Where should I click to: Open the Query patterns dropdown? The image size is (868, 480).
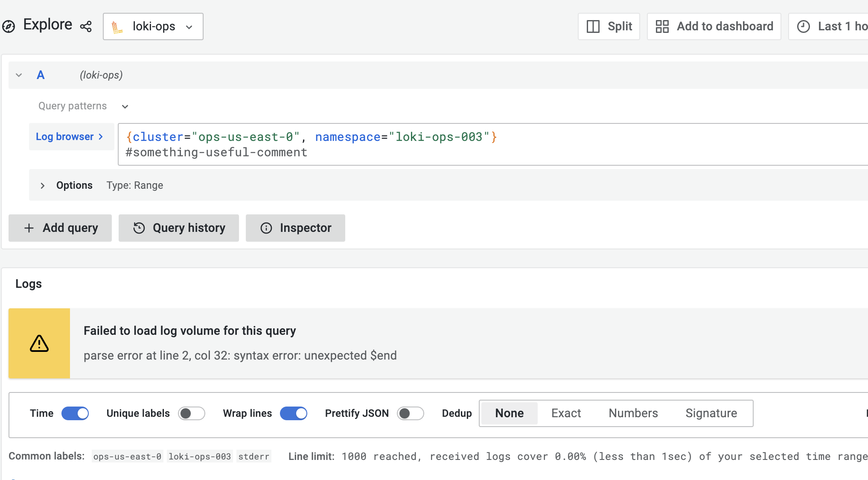(125, 106)
